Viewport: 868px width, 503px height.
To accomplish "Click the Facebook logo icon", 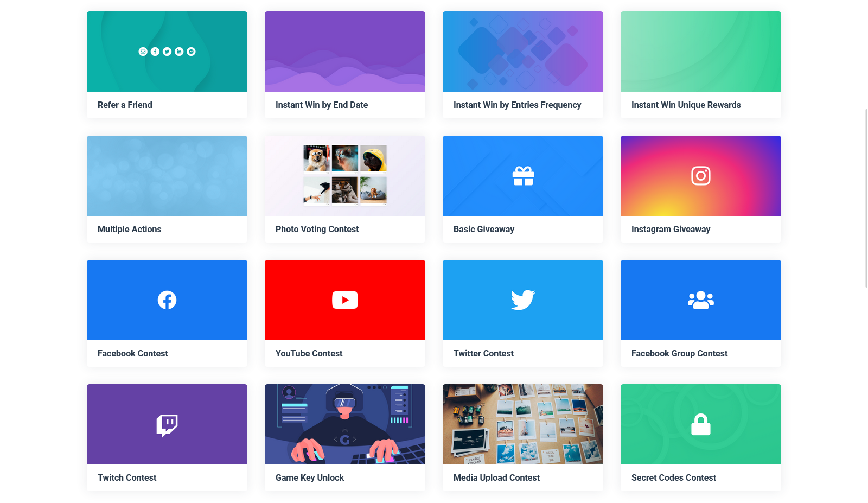I will point(167,300).
